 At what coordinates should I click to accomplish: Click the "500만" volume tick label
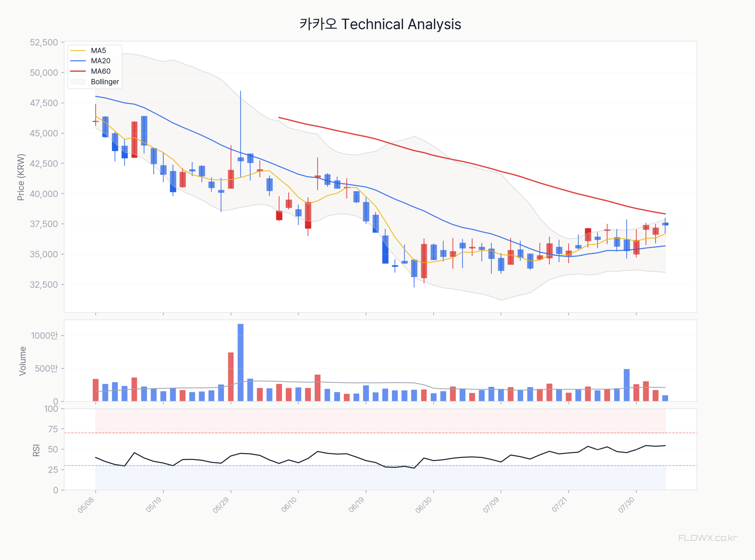(x=46, y=369)
